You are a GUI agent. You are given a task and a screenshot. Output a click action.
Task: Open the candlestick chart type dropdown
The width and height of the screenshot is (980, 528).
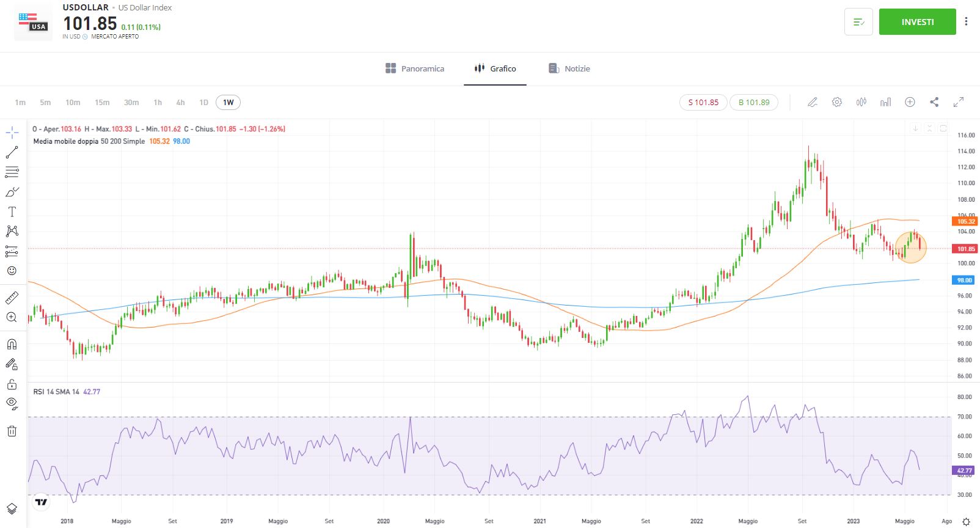tap(861, 102)
